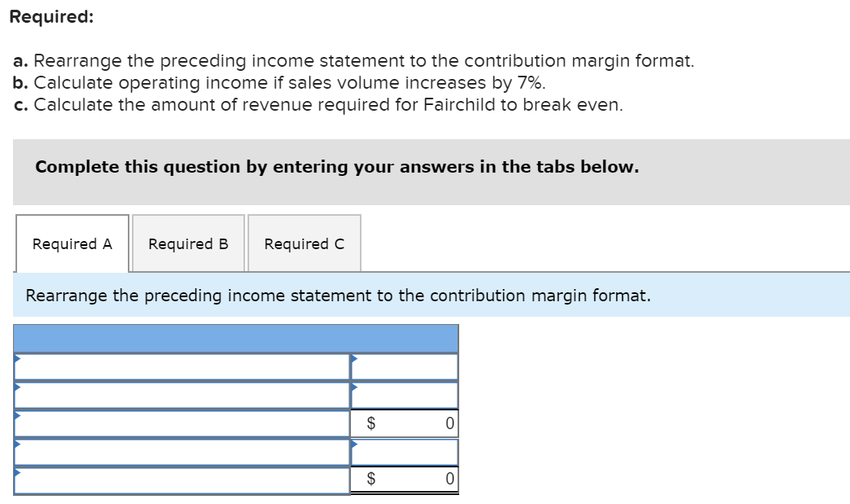This screenshot has width=850, height=504.
Task: Switch to the Required C tab
Action: click(304, 243)
